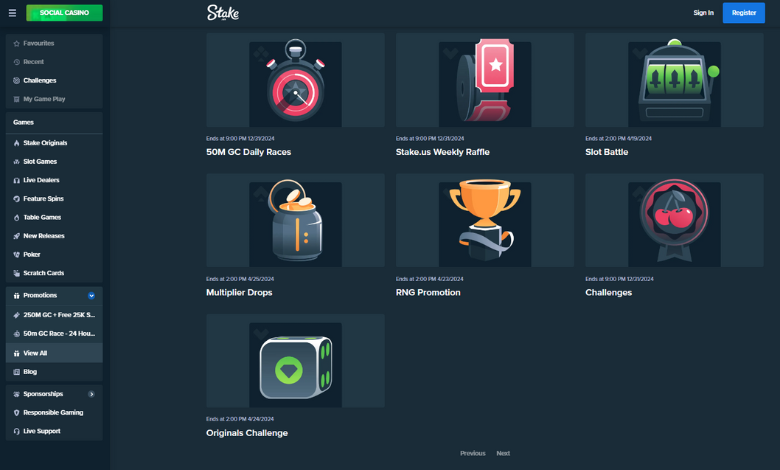Open Live Support headset item

click(42, 431)
